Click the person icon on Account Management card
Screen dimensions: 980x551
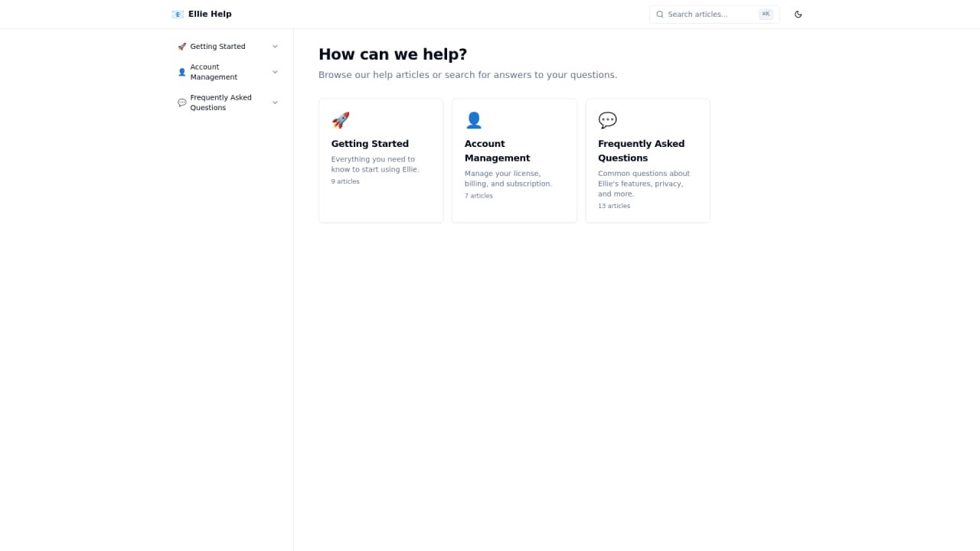[474, 120]
